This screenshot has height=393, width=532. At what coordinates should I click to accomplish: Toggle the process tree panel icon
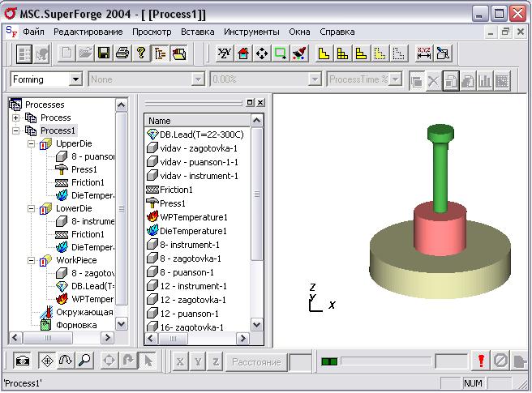tap(160, 53)
